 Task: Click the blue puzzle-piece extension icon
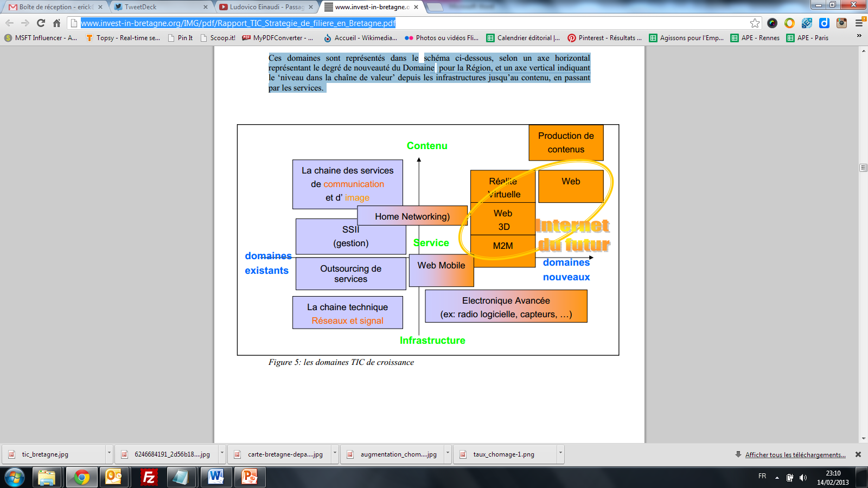coord(807,23)
